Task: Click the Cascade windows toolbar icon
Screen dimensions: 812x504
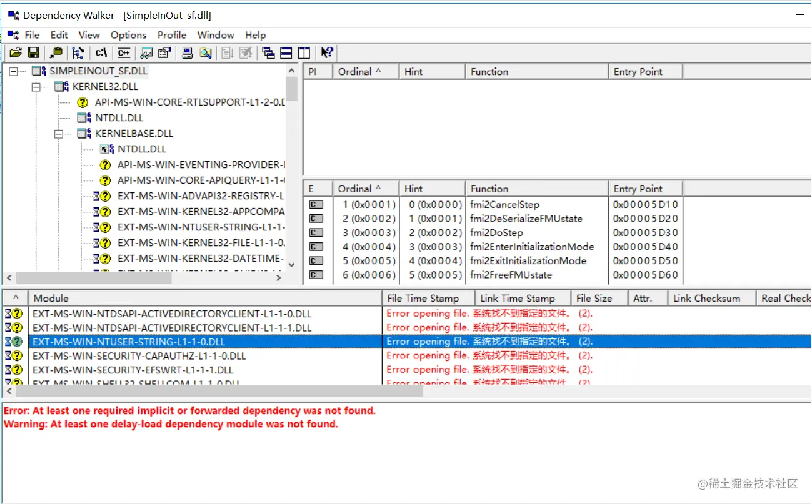Action: (268, 53)
